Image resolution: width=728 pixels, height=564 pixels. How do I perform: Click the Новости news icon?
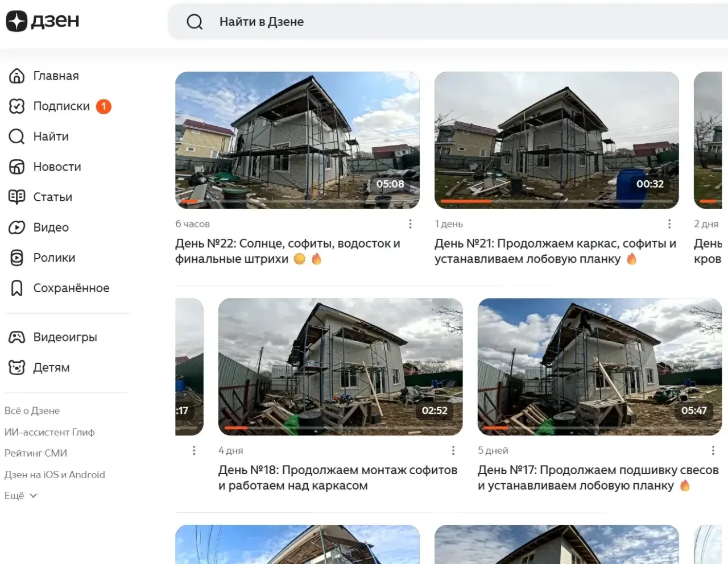coord(17,167)
